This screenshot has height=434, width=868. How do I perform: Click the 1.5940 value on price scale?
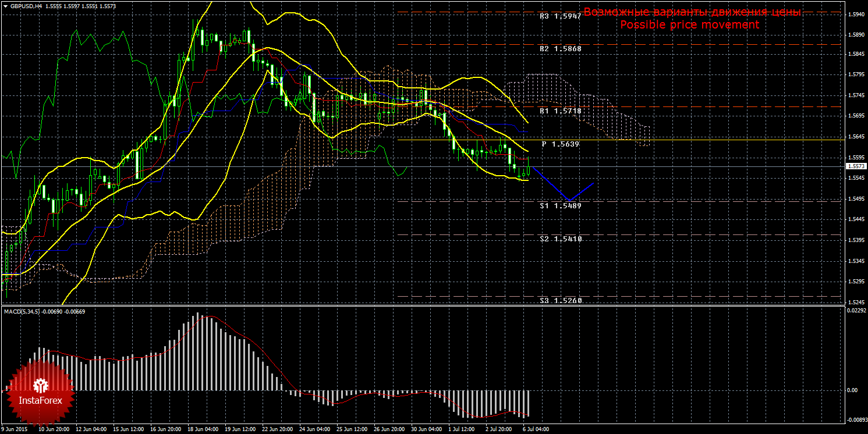coord(856,13)
